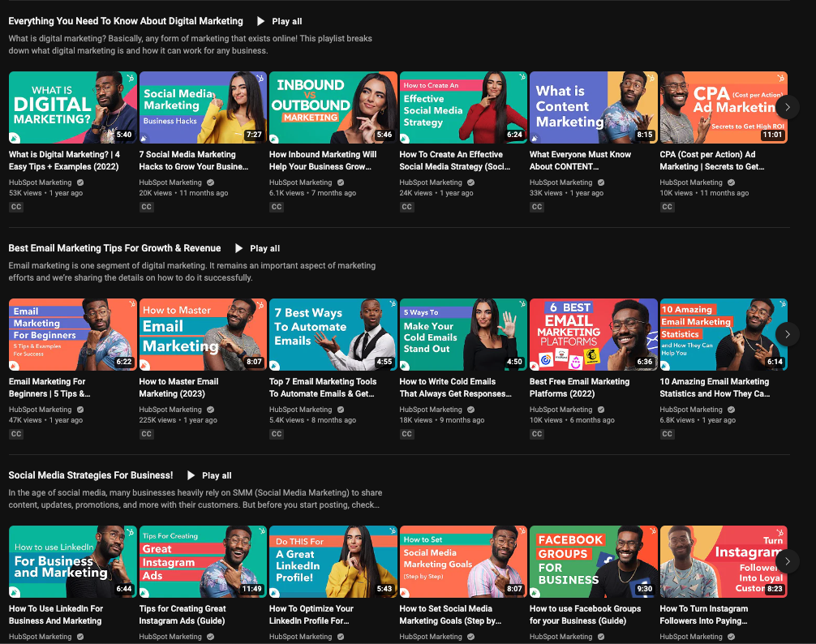Play all Social Media Strategies playlist
816x644 pixels.
click(209, 475)
